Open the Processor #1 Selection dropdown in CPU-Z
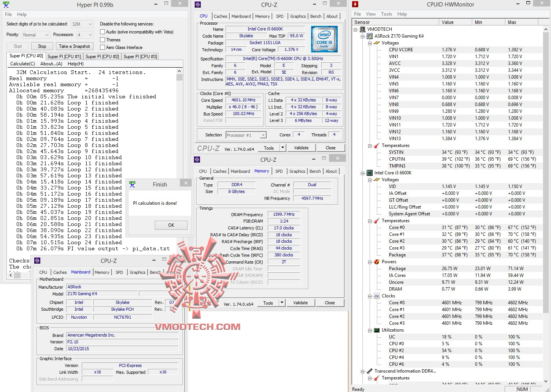The height and width of the screenshot is (392, 551). (246, 135)
